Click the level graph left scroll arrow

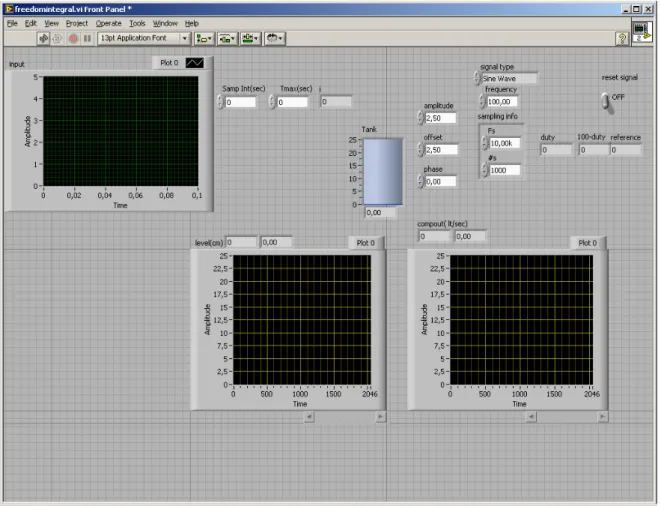[x=309, y=417]
